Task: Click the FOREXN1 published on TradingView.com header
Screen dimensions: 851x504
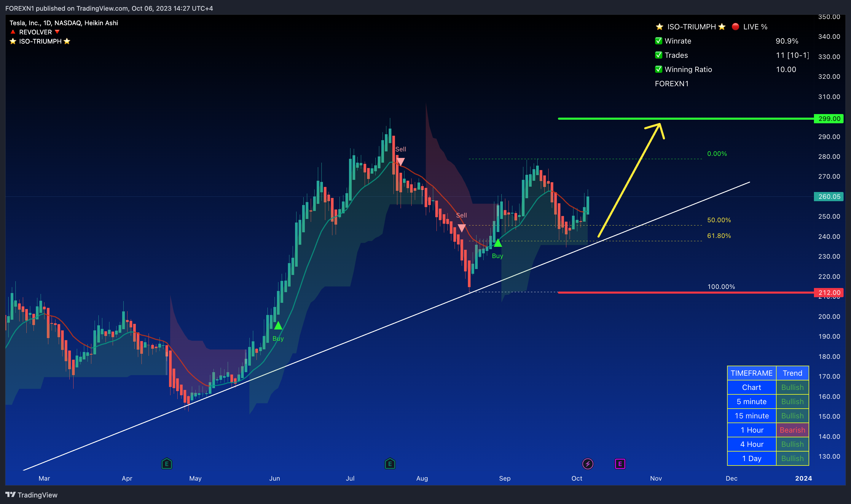Action: 109,8
